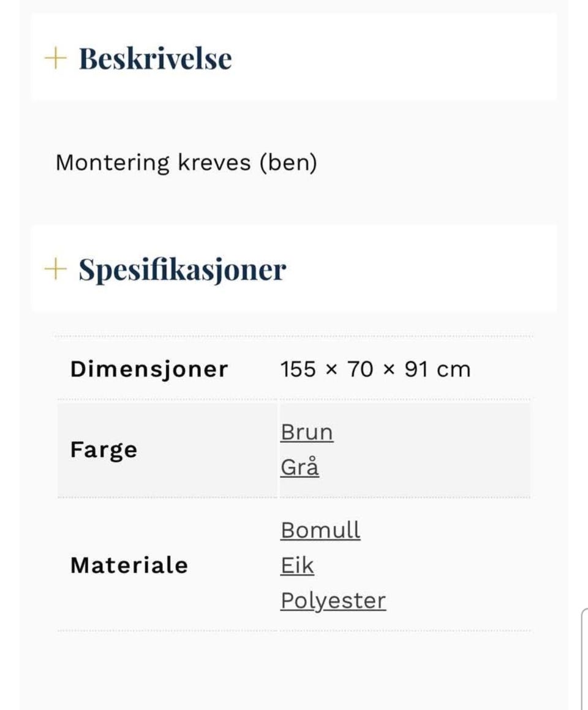Click the highlighted Farge table row

[x=294, y=449]
